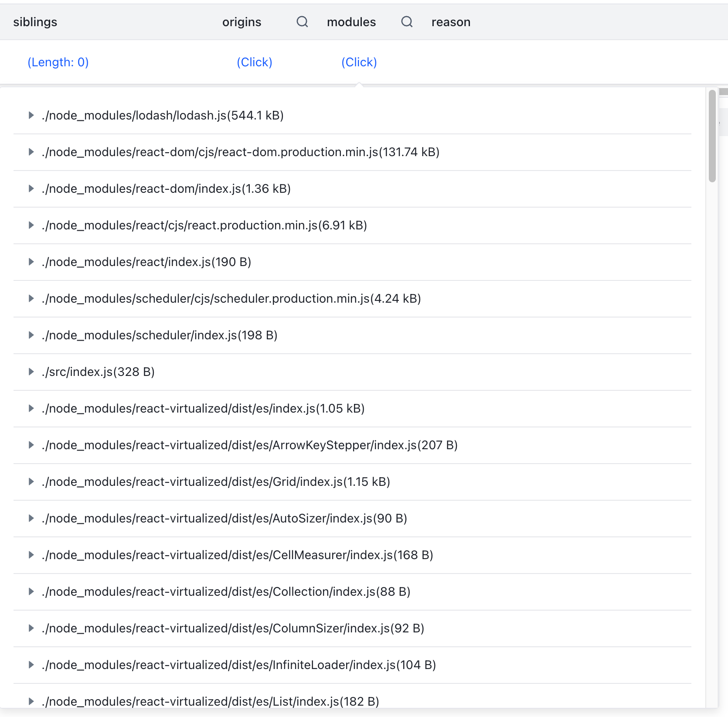The image size is (728, 717).
Task: Select text ./node_modules/react-dom/index.js(1.36 kB)
Action: click(166, 188)
